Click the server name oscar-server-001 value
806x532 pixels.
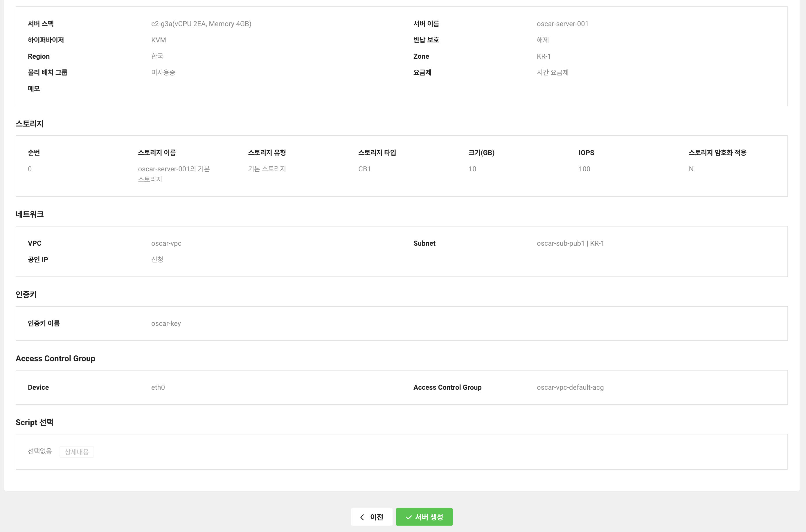point(562,24)
